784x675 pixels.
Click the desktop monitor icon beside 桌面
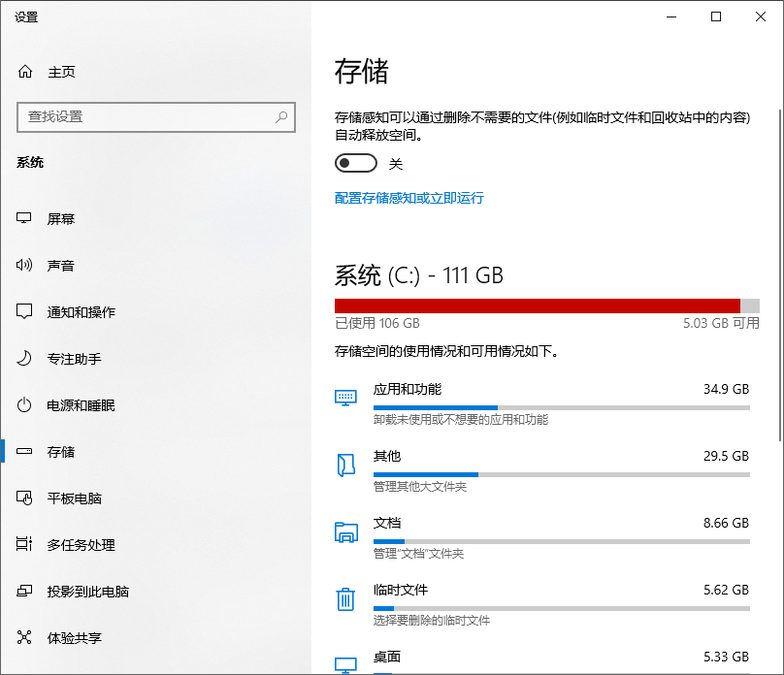pos(345,664)
